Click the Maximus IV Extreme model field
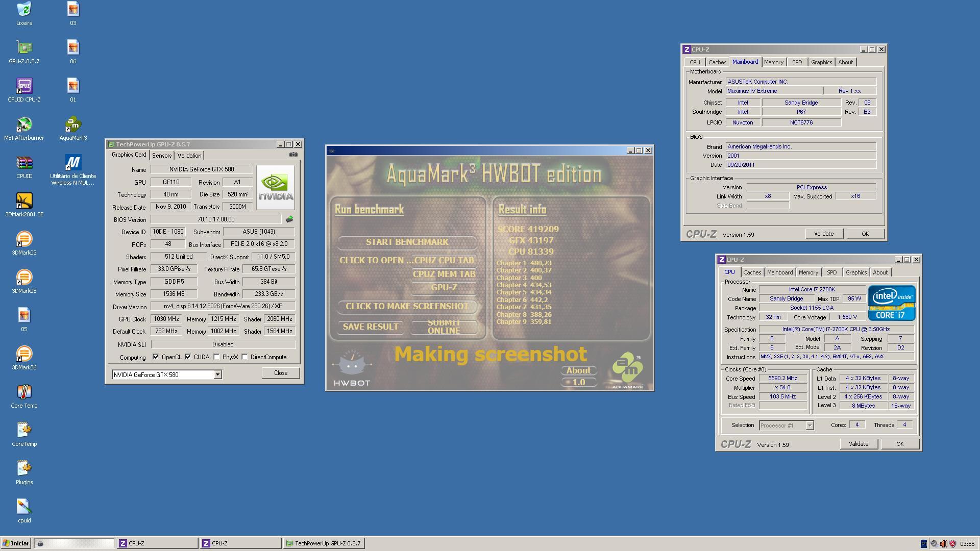The width and height of the screenshot is (980, 551). click(x=774, y=91)
